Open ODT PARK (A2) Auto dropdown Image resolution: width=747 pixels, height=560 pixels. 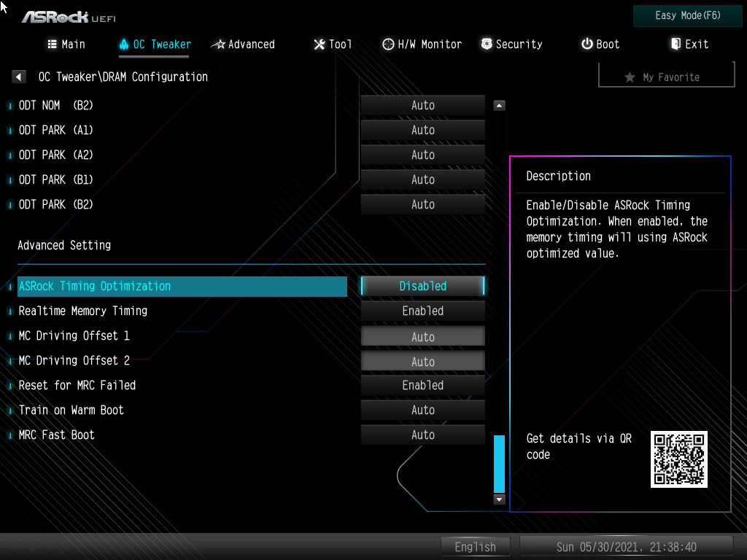pos(423,155)
